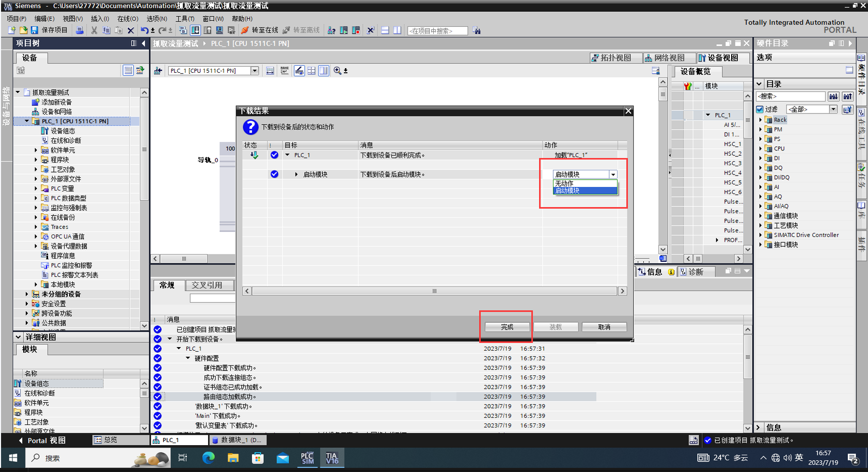Select 在线和诊断 in project tree
The width and height of the screenshot is (868, 472).
click(66, 140)
